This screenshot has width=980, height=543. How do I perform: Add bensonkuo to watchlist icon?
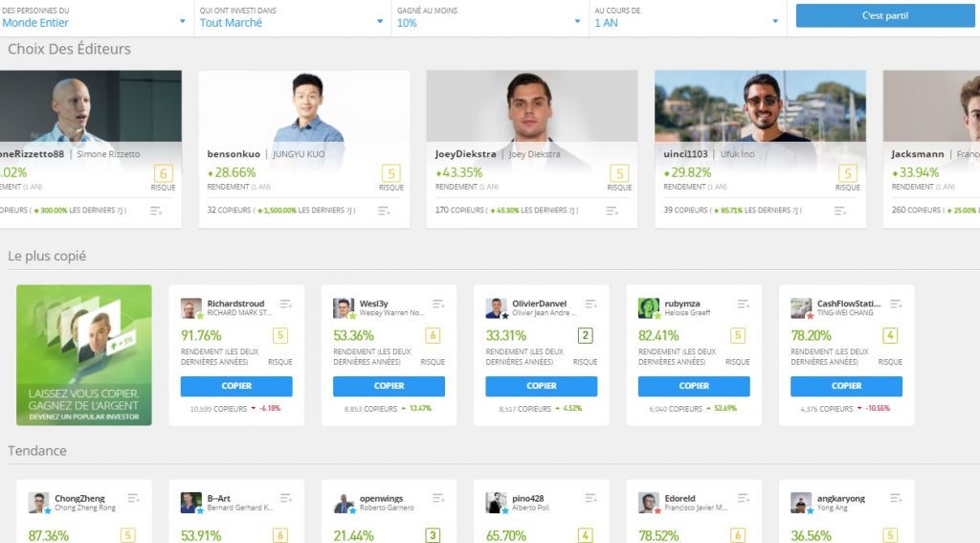point(384,211)
